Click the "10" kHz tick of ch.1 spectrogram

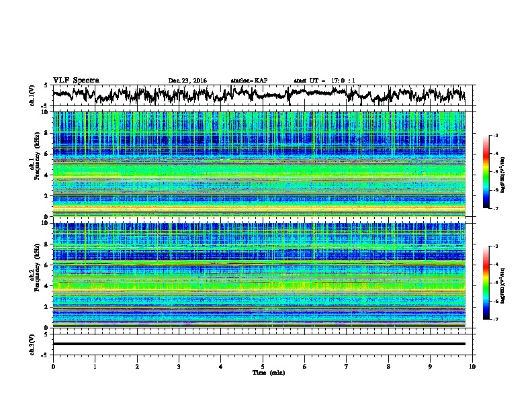pyautogui.click(x=45, y=113)
